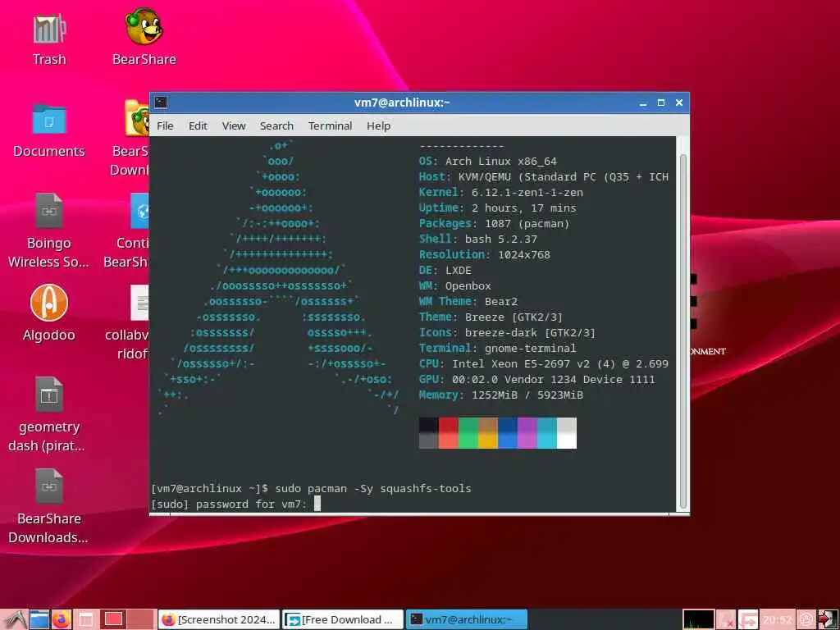
Task: Click the terminal window title icon
Action: pos(161,103)
